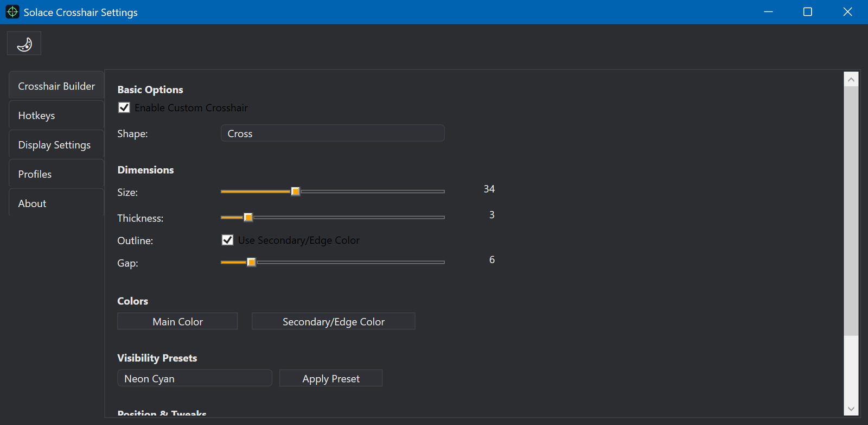This screenshot has height=425, width=868.
Task: Switch to the Hotkeys tab
Action: (x=56, y=115)
